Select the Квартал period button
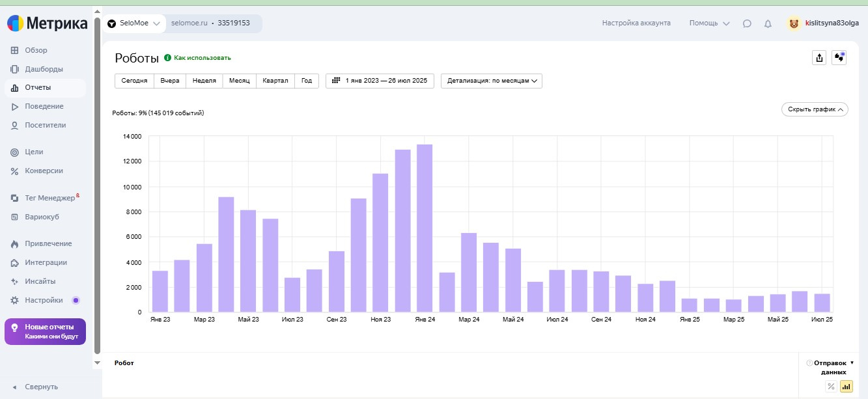Viewport: 868px width, 399px height. pyautogui.click(x=275, y=81)
